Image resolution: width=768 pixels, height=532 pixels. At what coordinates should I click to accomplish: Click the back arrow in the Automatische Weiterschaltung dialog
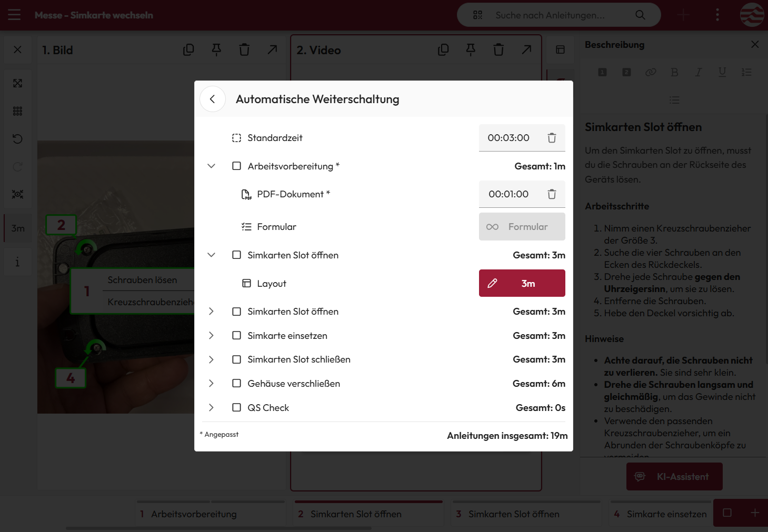(213, 99)
